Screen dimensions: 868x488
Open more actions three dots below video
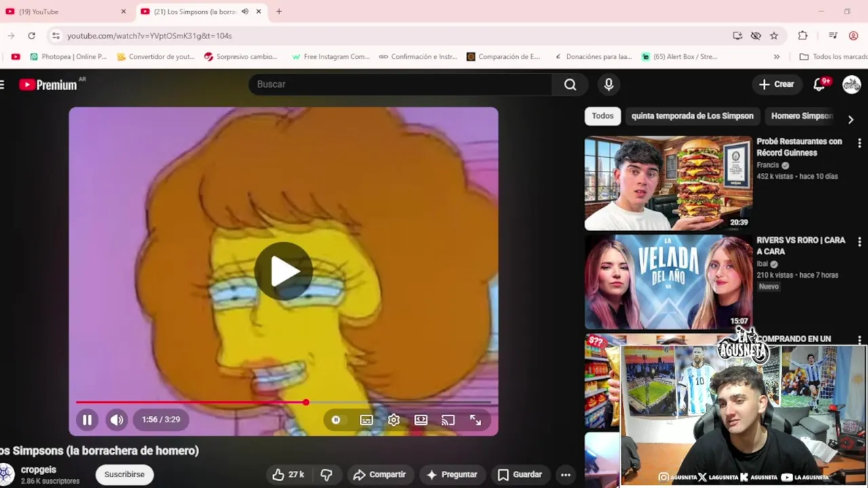point(566,474)
